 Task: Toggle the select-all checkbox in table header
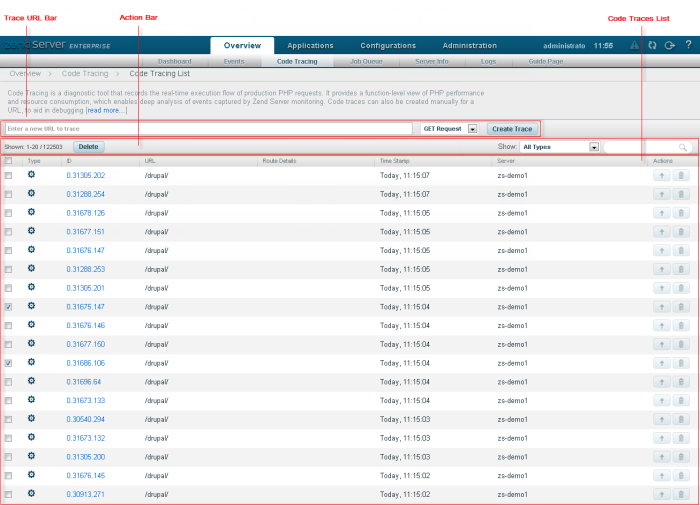[9, 160]
